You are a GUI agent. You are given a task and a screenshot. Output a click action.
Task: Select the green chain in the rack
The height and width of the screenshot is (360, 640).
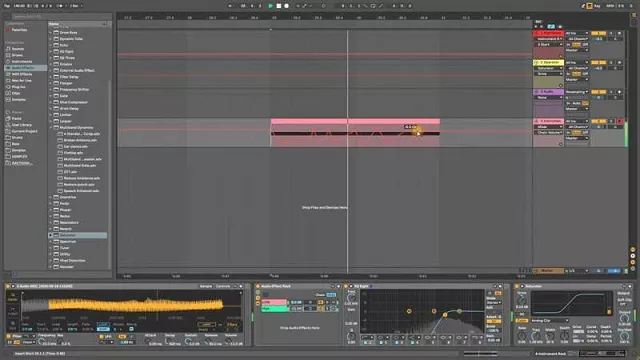pos(274,309)
